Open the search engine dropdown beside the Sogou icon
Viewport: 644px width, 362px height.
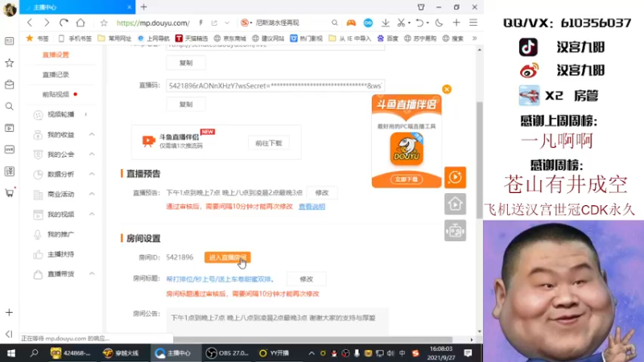click(x=251, y=23)
